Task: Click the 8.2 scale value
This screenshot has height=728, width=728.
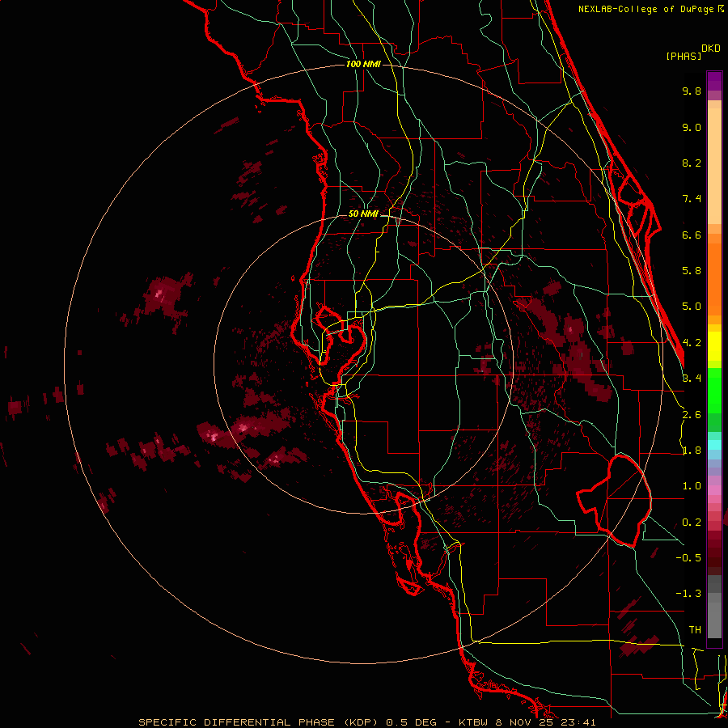Action: [x=692, y=163]
